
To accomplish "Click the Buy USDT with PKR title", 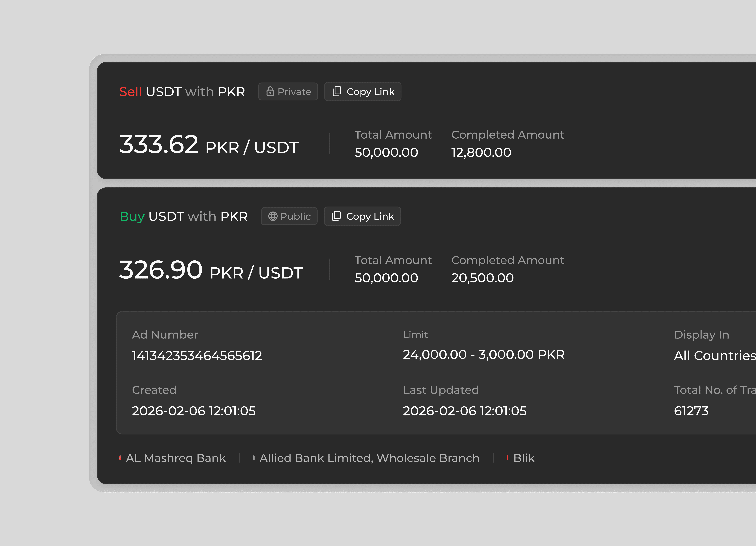I will click(x=183, y=216).
